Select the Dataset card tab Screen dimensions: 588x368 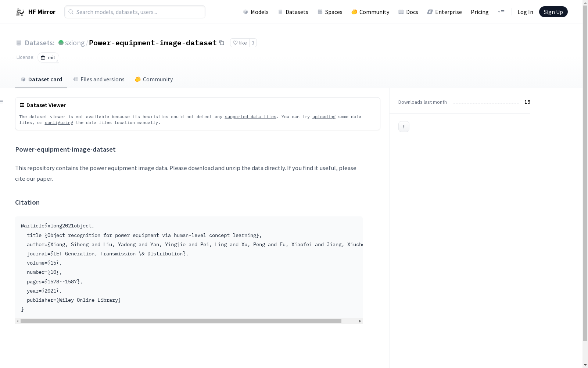tap(41, 79)
